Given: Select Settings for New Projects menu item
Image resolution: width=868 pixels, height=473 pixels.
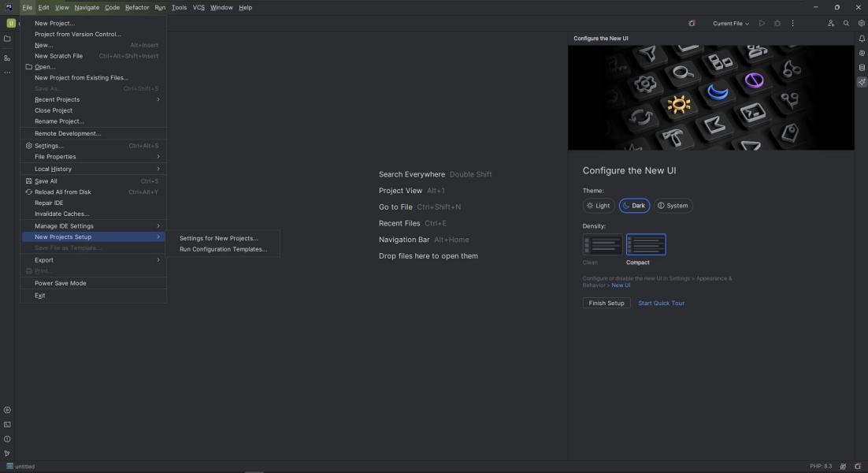Looking at the screenshot, I should click(219, 238).
